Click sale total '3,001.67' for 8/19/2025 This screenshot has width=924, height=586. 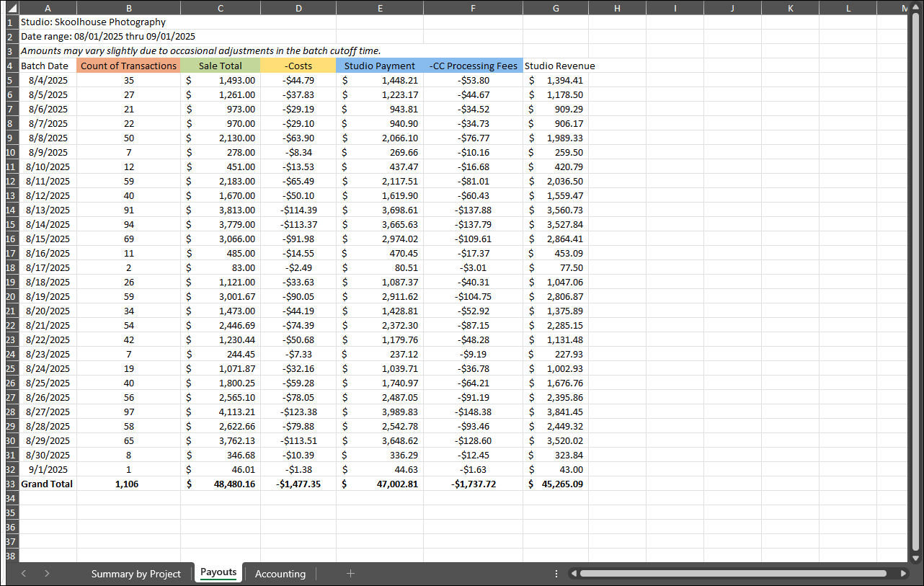point(220,296)
